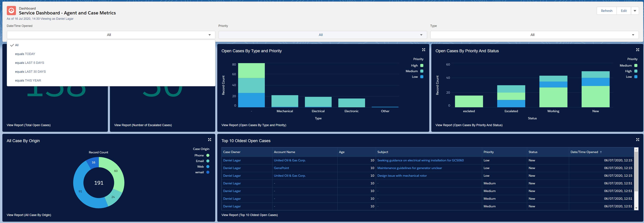Screen dimensions: 644x223
Task: Select equals LAST 5 DAYS filter option
Action: 30,62
